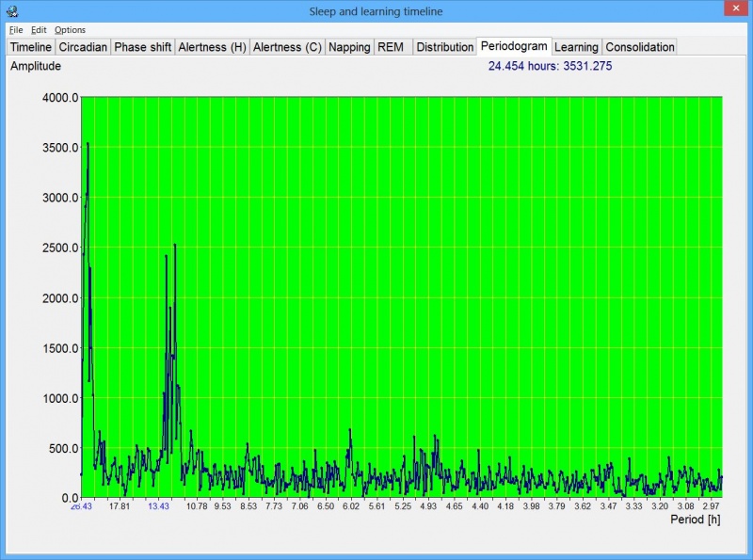The height and width of the screenshot is (560, 753).
Task: Open the Options menu
Action: click(69, 29)
